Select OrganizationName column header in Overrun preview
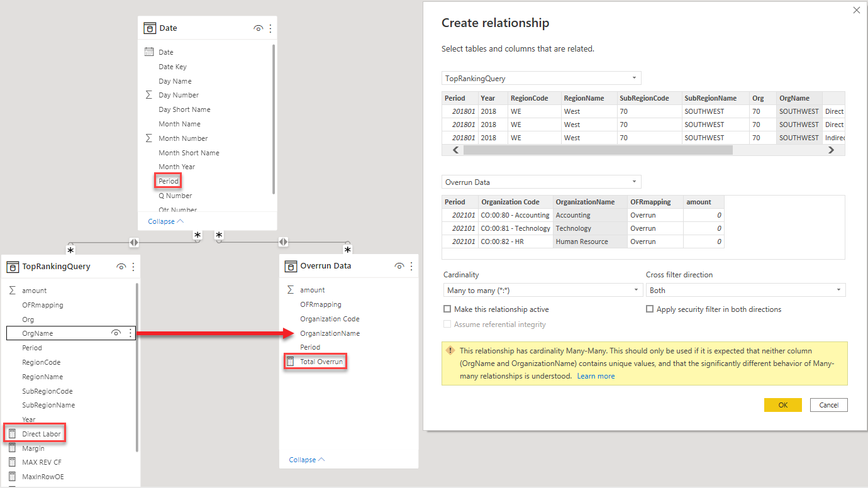The width and height of the screenshot is (868, 488). point(590,202)
